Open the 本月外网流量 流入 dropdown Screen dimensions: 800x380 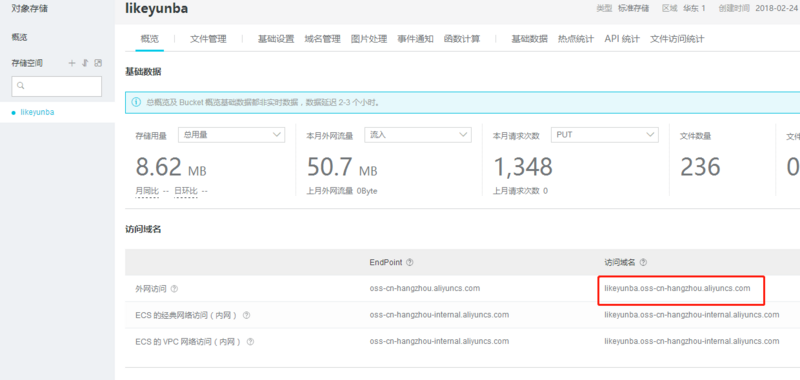pos(418,135)
